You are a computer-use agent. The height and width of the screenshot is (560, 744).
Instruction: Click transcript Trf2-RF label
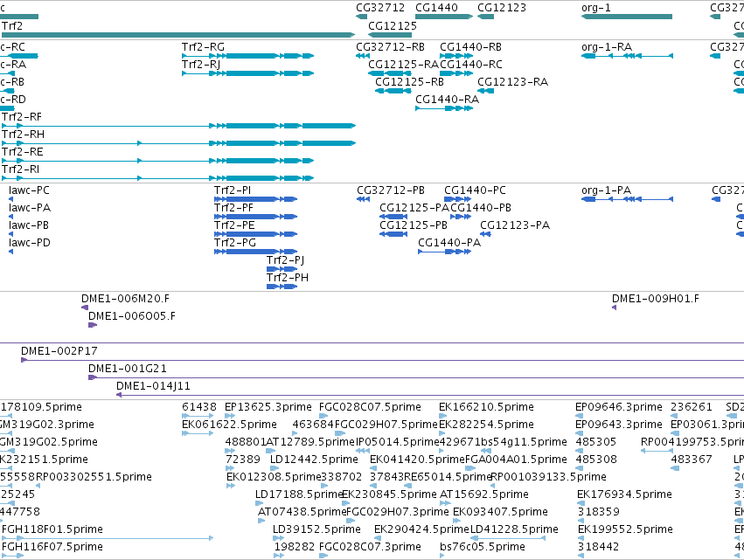tap(22, 117)
